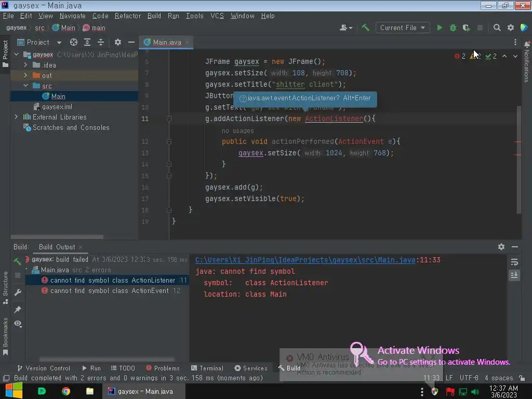Click the Project panel horizontal scrollbar
Viewport: 532px width, 399px height.
point(57,237)
